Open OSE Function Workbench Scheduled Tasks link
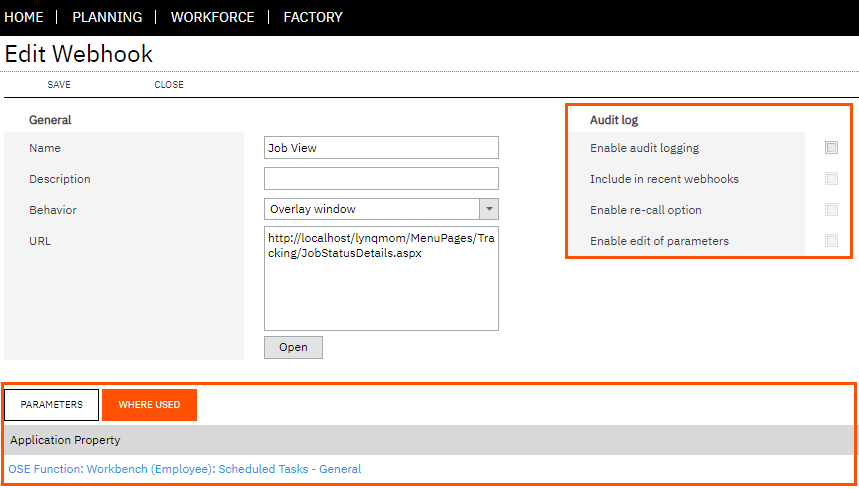The height and width of the screenshot is (489, 859). pyautogui.click(x=185, y=469)
